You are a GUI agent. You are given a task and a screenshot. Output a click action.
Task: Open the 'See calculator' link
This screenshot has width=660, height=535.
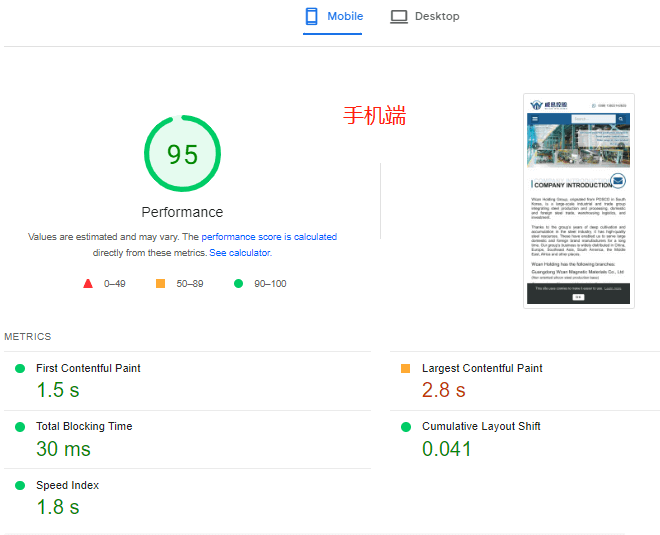(240, 253)
